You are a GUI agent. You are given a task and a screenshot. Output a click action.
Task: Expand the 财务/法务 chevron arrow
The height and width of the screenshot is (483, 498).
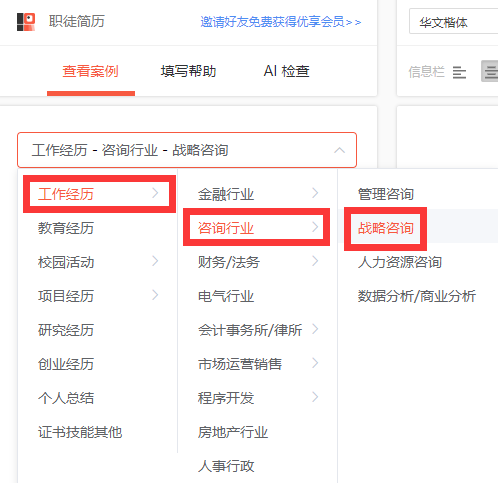(x=315, y=261)
